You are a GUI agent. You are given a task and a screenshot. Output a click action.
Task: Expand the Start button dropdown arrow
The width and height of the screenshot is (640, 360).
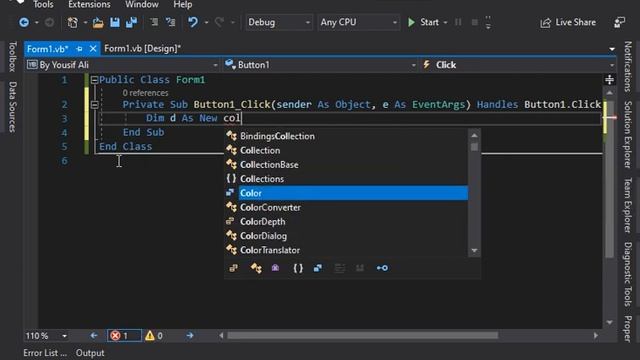click(x=445, y=22)
